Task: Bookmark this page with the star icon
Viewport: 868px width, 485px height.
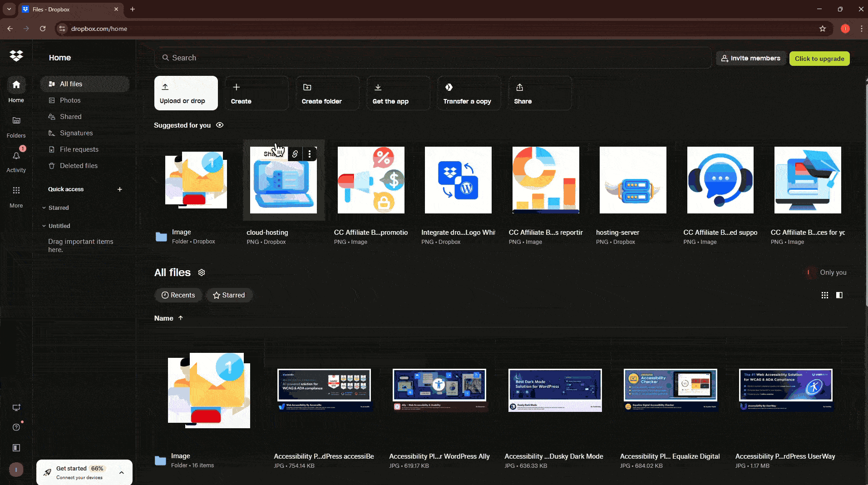Action: [x=822, y=29]
